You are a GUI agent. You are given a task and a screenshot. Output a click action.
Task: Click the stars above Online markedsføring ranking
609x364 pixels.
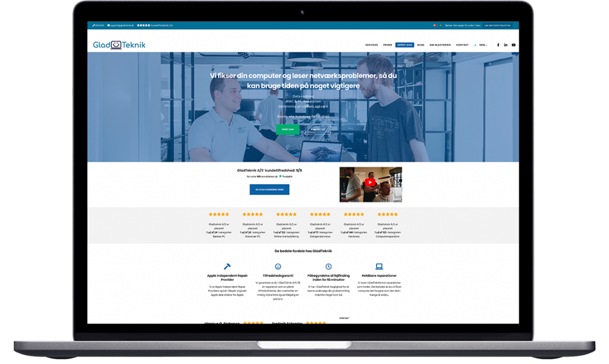[286, 215]
